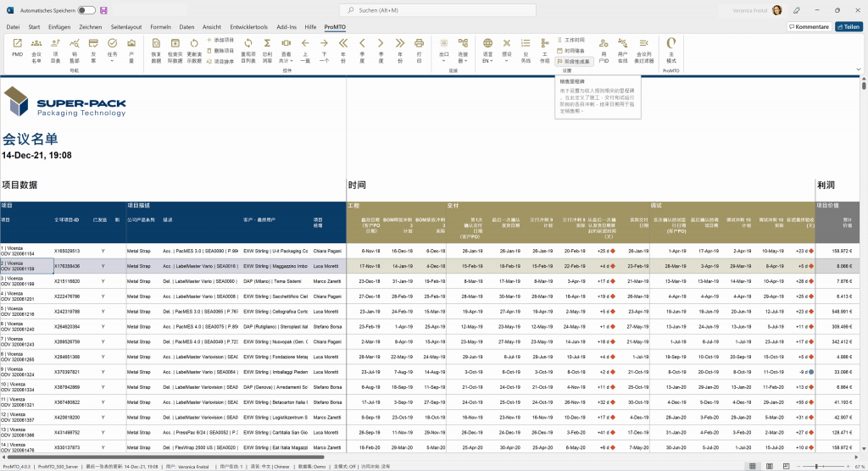Click the 添加项目 add project button
The width and height of the screenshot is (868, 471).
tap(221, 40)
